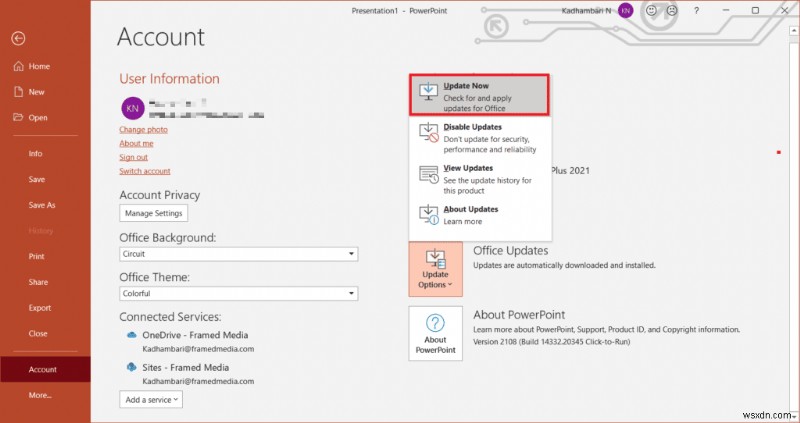This screenshot has width=800, height=423.
Task: Click Sites - Framed Media text
Action: click(x=185, y=367)
